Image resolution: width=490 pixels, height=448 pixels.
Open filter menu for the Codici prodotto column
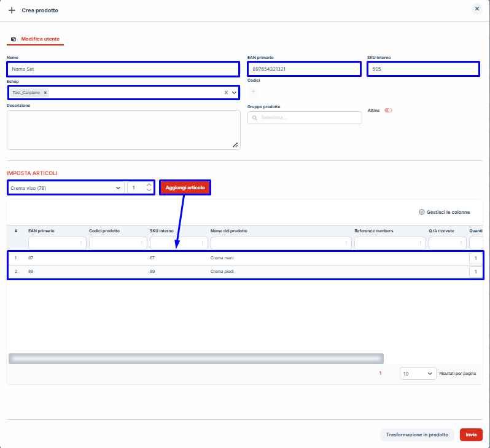point(142,243)
